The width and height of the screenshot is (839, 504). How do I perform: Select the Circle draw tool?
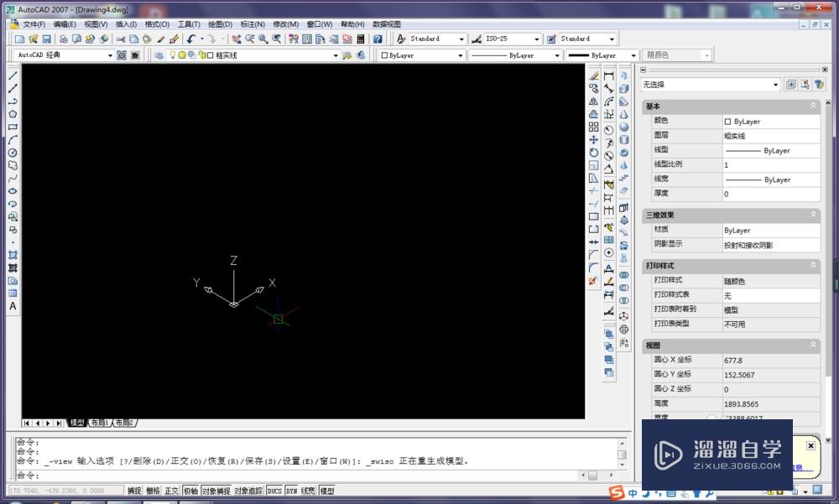(13, 153)
